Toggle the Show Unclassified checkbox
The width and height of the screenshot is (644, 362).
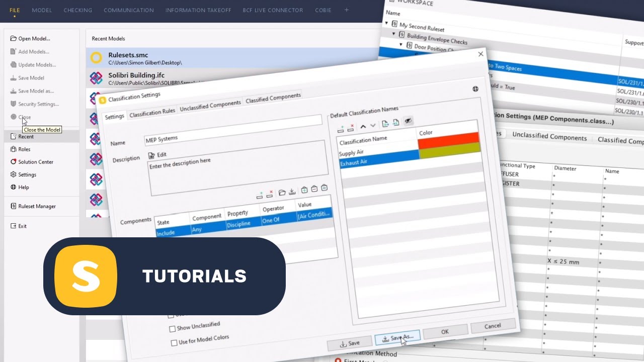click(173, 328)
